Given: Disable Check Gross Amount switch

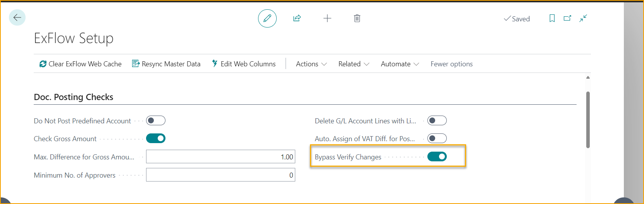Looking at the screenshot, I should click(156, 138).
